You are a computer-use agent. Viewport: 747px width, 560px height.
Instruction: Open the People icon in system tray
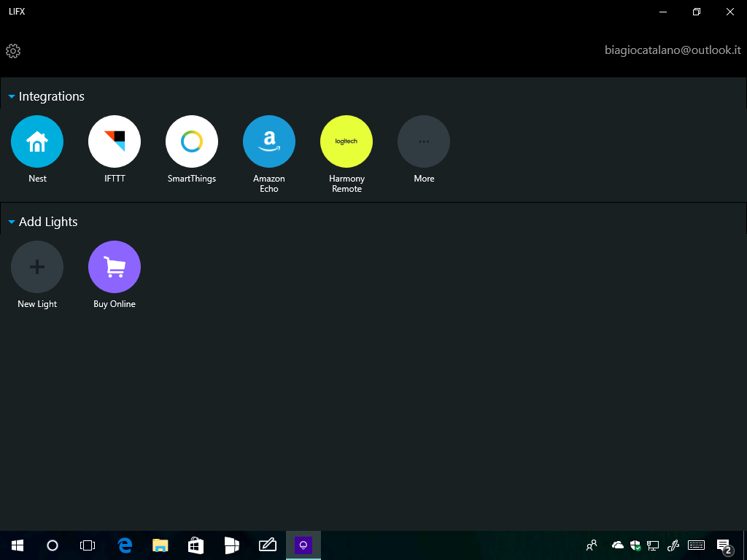tap(592, 545)
